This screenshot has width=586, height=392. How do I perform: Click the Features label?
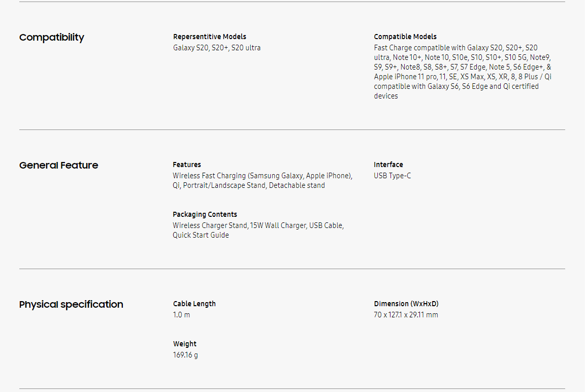[x=186, y=165]
